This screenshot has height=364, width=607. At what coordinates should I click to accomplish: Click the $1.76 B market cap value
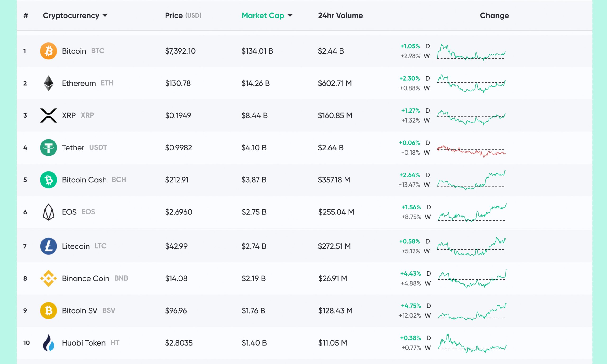253,310
